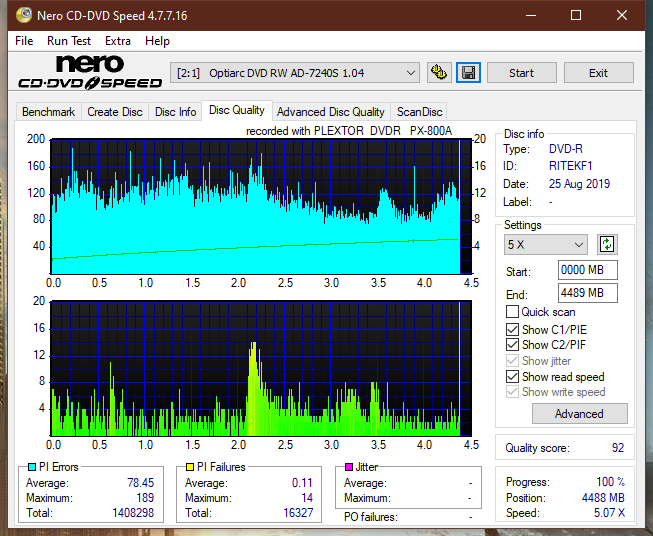Open the Extra menu
Image resolution: width=653 pixels, height=536 pixels.
pos(118,41)
